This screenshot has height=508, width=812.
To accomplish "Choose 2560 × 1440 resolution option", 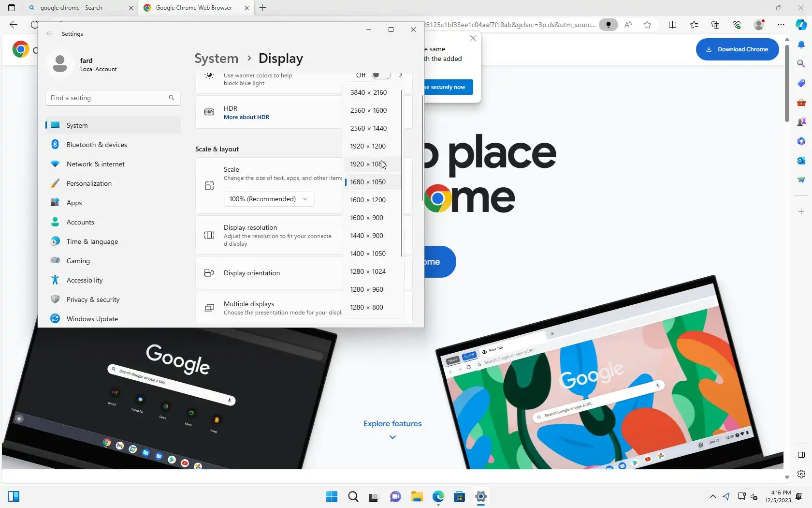I will click(372, 128).
